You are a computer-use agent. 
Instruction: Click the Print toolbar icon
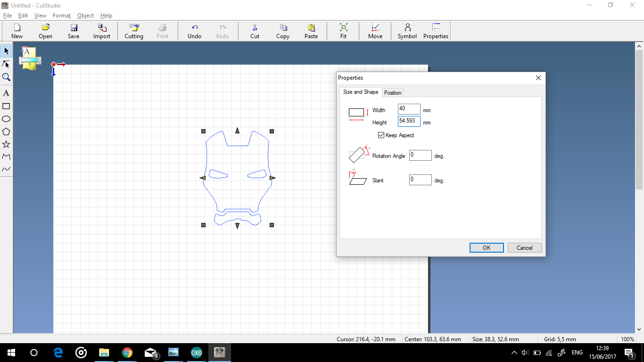click(162, 31)
